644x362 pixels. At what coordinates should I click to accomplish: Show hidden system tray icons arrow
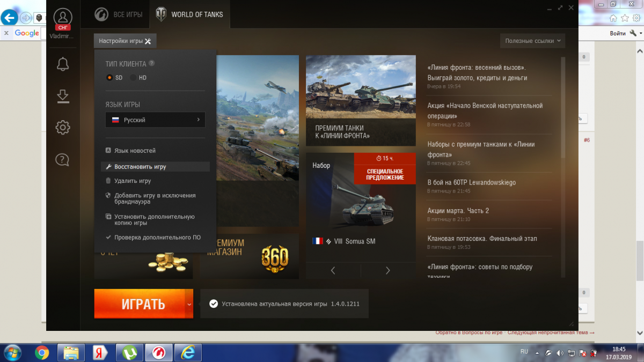pos(537,353)
